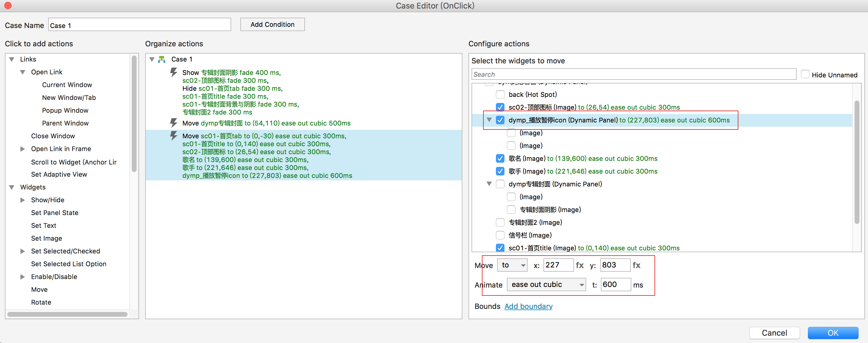
Task: Expand Open Link in Frame
Action: click(23, 149)
